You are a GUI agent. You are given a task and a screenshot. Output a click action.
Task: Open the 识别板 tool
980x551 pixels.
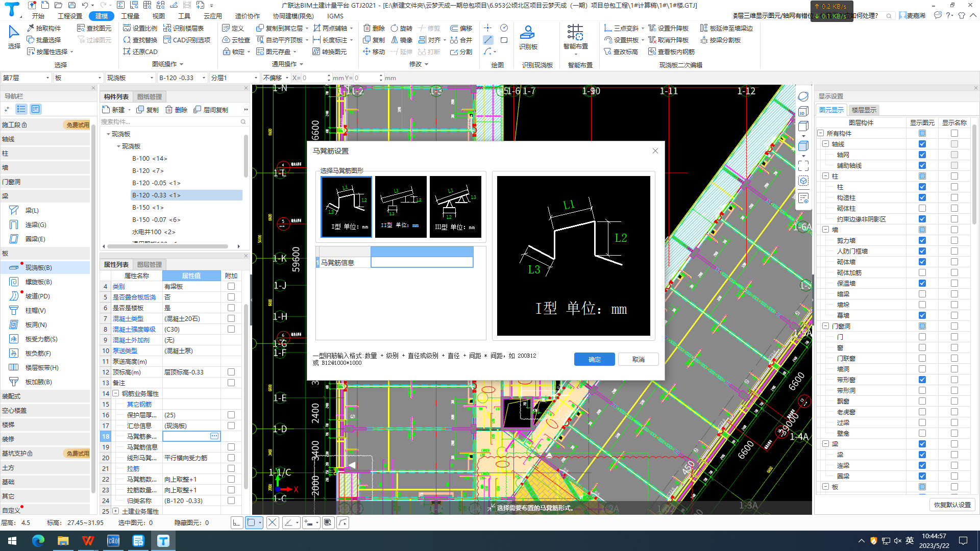pos(528,37)
